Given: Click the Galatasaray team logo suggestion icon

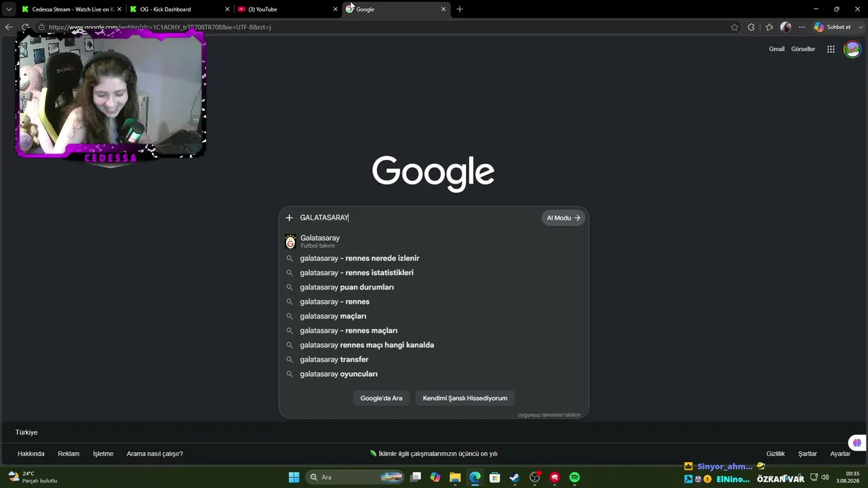Looking at the screenshot, I should [x=291, y=241].
